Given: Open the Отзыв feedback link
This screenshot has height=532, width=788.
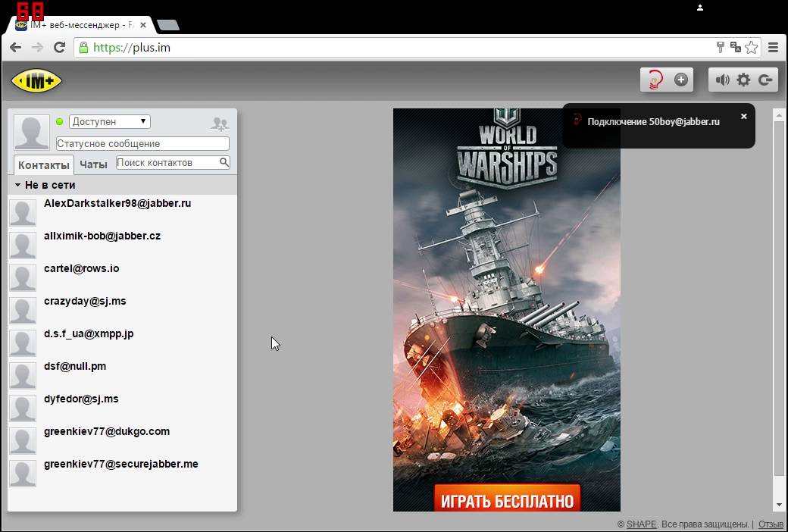Looking at the screenshot, I should (771, 524).
